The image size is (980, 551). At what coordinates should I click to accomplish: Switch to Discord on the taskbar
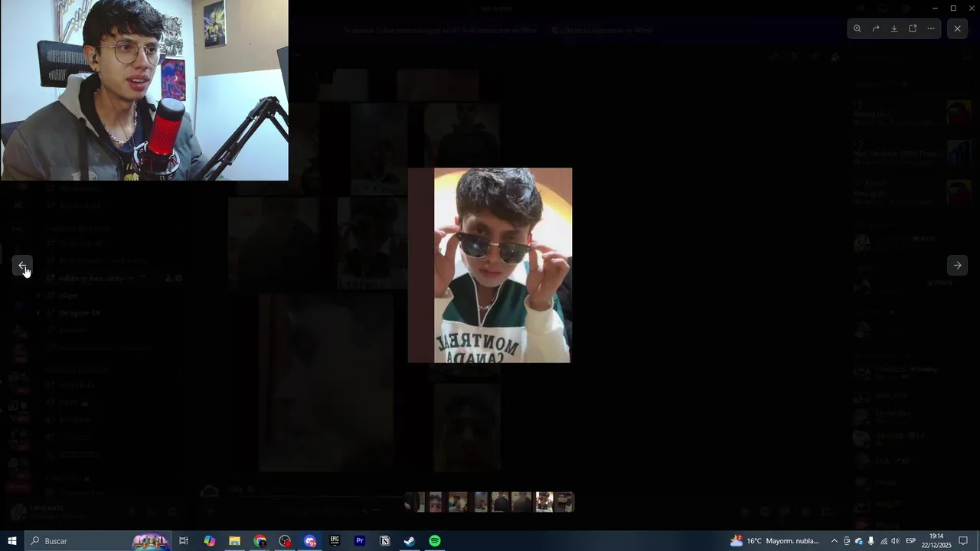coord(310,541)
